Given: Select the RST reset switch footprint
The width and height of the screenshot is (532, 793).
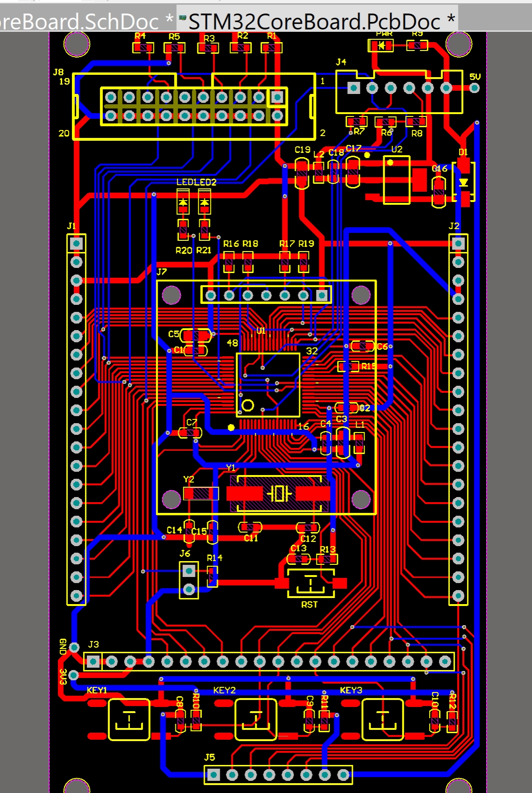Looking at the screenshot, I should click(x=310, y=583).
